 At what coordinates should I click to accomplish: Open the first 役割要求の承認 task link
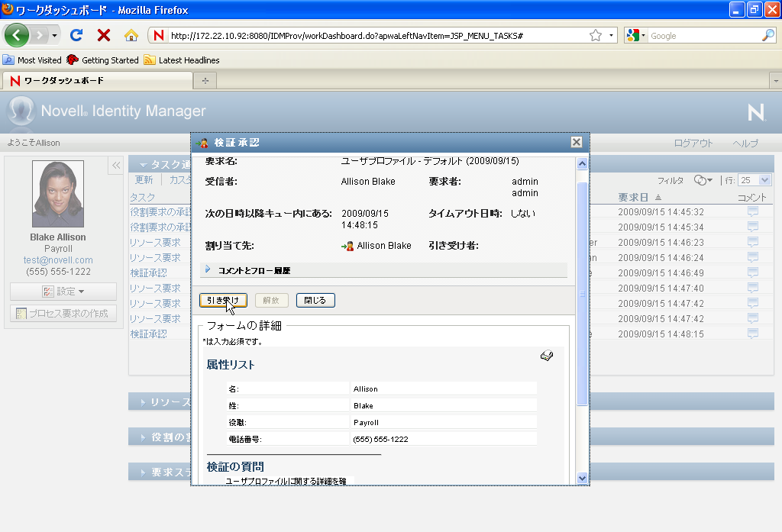pyautogui.click(x=160, y=211)
